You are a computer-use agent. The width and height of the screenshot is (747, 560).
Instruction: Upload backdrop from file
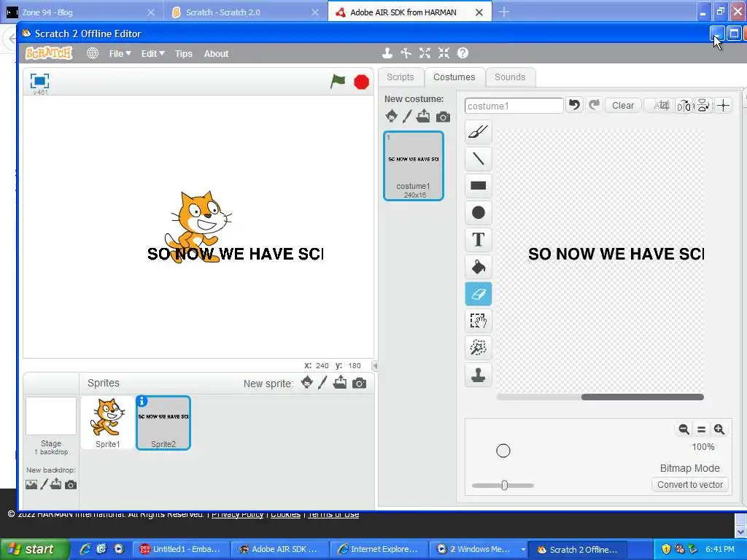click(x=55, y=484)
